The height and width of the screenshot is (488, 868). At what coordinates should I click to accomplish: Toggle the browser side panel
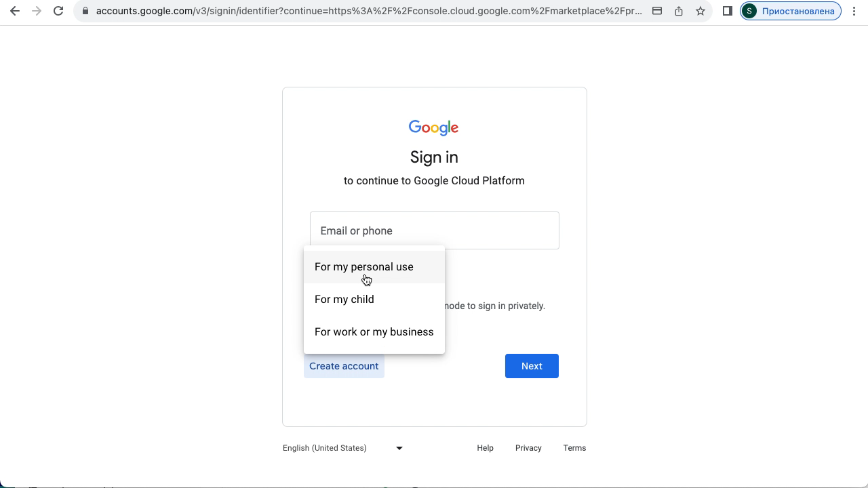tap(728, 11)
